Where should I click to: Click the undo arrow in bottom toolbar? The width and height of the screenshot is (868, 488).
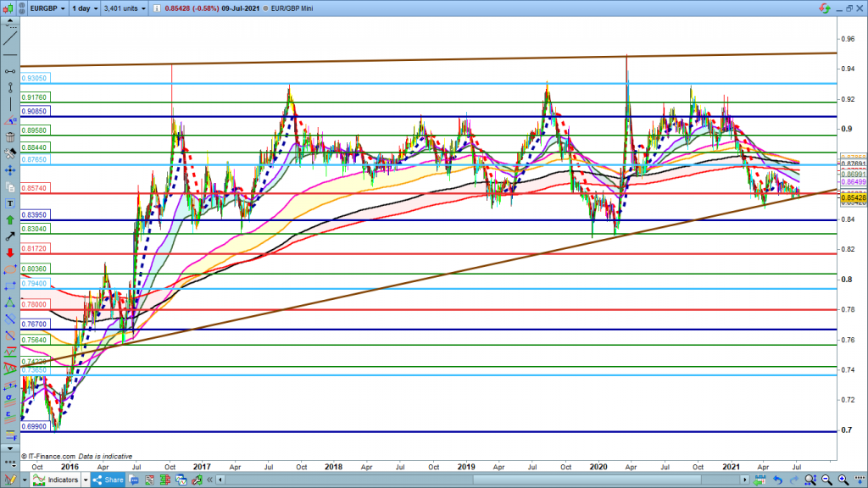pos(779,480)
